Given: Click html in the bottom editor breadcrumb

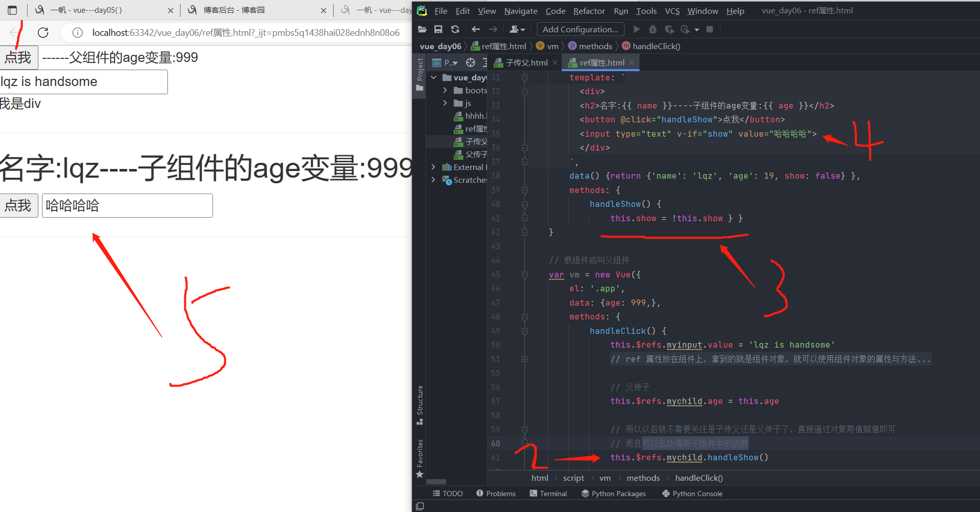Looking at the screenshot, I should 540,478.
